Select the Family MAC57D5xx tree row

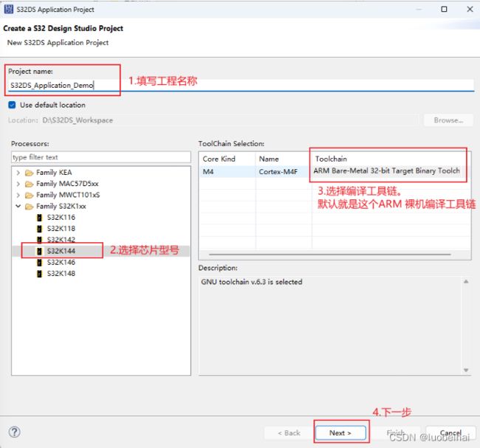coord(67,184)
